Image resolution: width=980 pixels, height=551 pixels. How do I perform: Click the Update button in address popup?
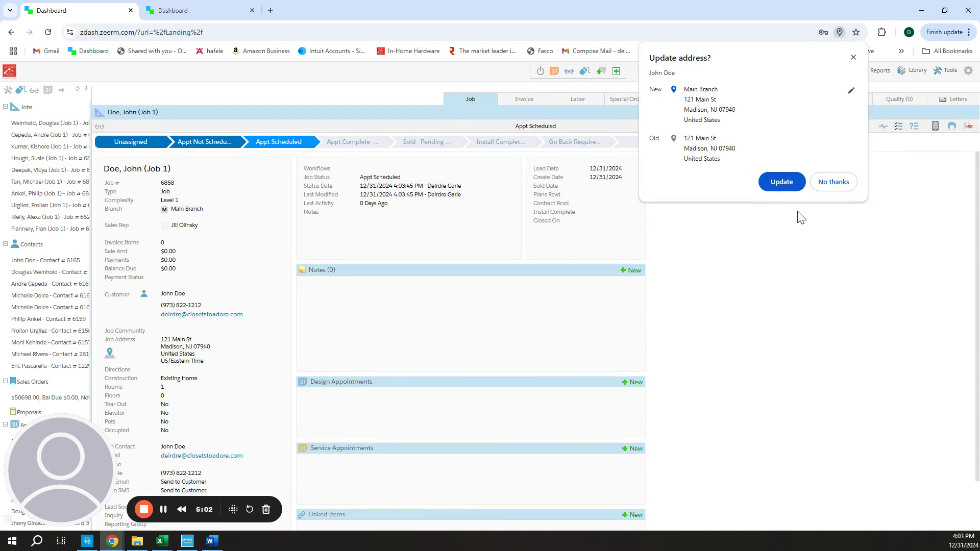781,182
